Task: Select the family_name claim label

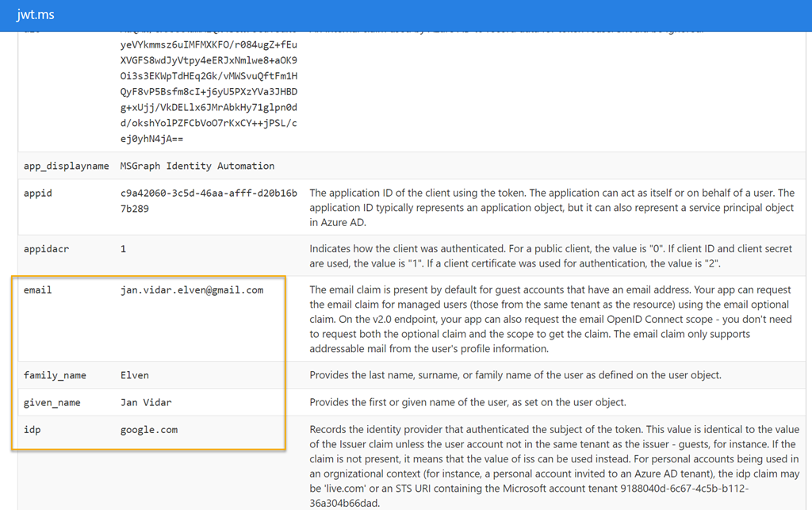Action: coord(55,375)
